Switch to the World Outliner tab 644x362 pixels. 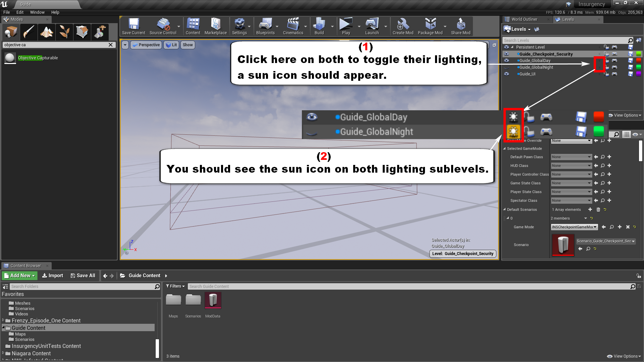[x=524, y=19]
